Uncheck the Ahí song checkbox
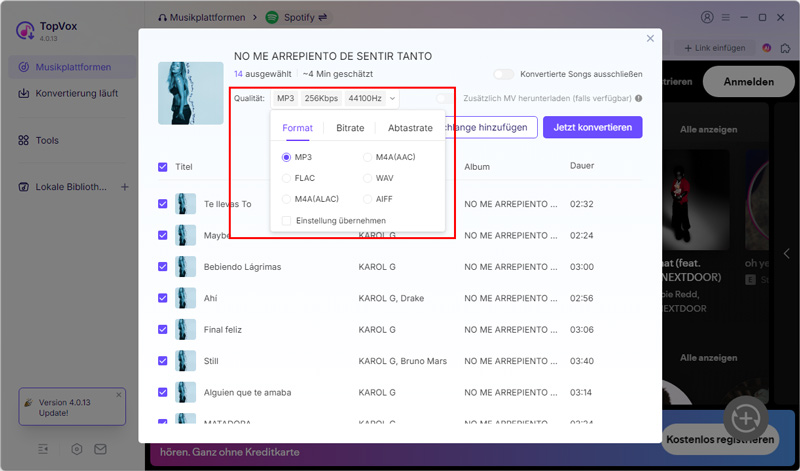Screen dimensions: 800x471 click(163, 298)
